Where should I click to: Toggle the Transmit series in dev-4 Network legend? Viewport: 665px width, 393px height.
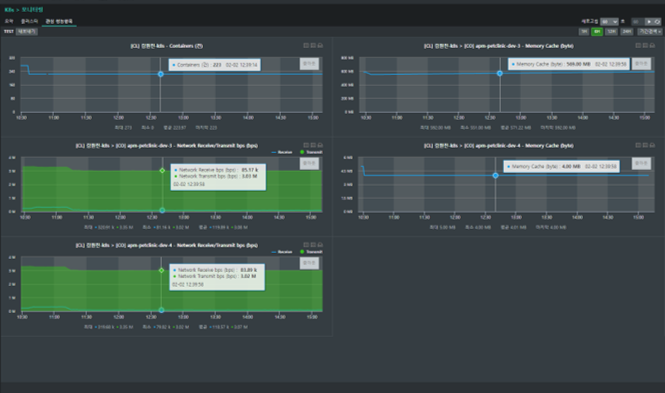[x=311, y=252]
